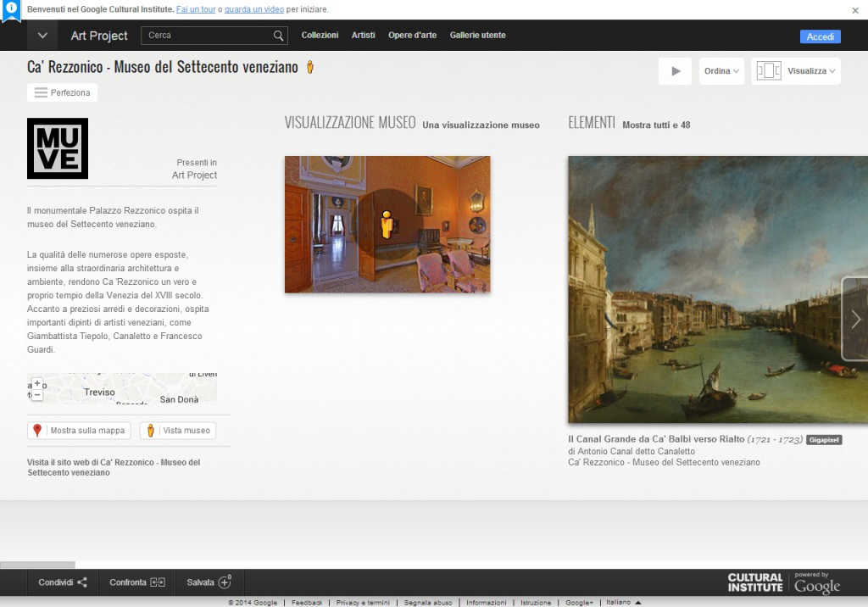This screenshot has width=868, height=607.
Task: Open the Opere d'arte menu item
Action: (x=412, y=35)
